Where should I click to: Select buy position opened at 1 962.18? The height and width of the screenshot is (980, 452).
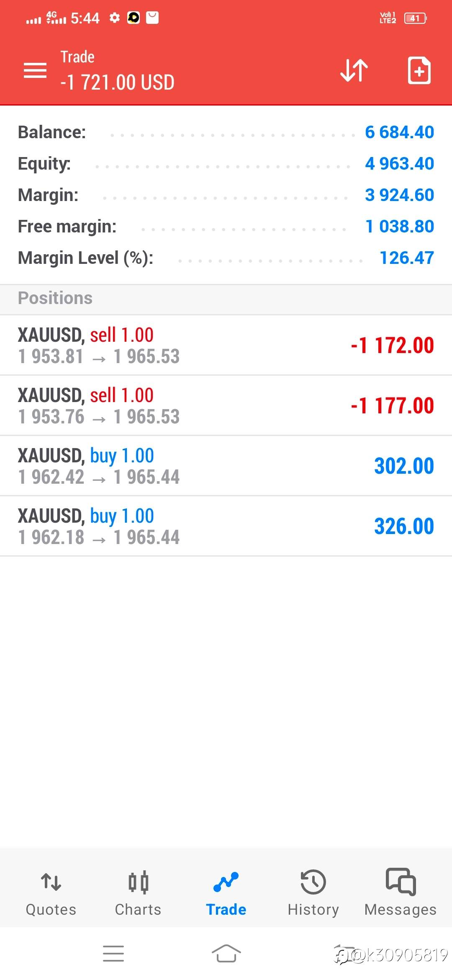point(226,526)
